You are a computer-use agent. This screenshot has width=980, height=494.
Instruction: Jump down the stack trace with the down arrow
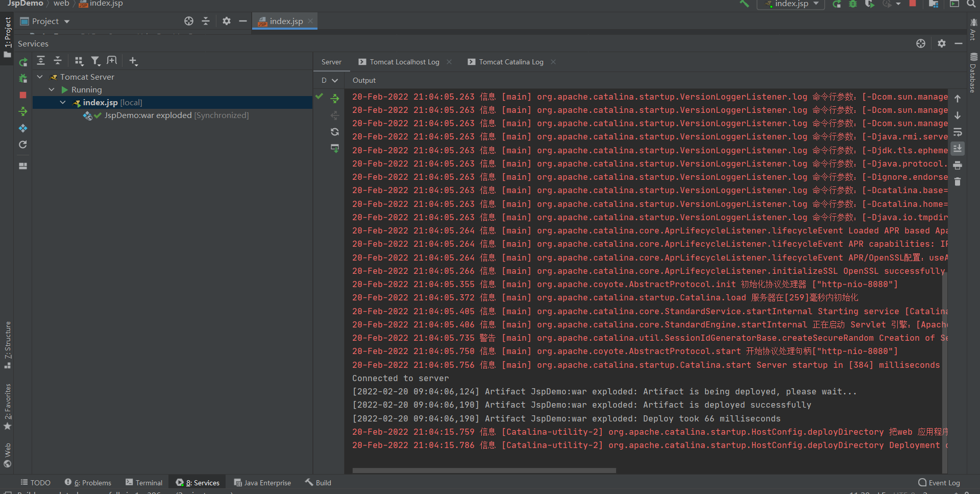click(958, 115)
